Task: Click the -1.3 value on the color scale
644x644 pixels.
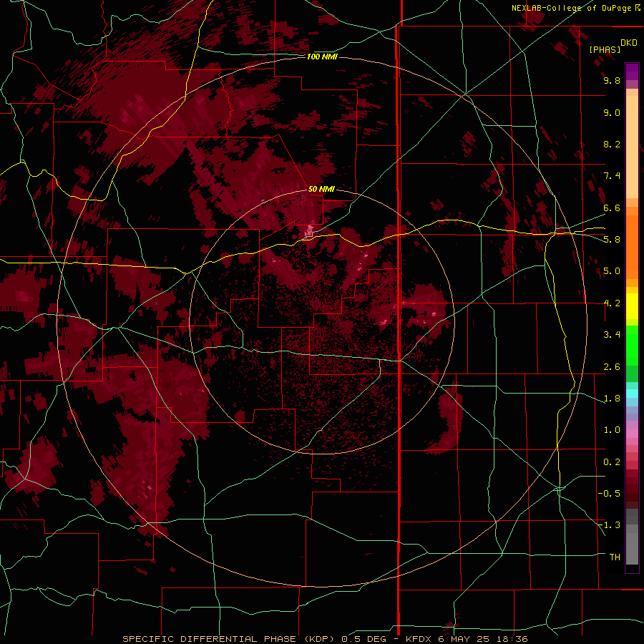Action: pos(610,525)
